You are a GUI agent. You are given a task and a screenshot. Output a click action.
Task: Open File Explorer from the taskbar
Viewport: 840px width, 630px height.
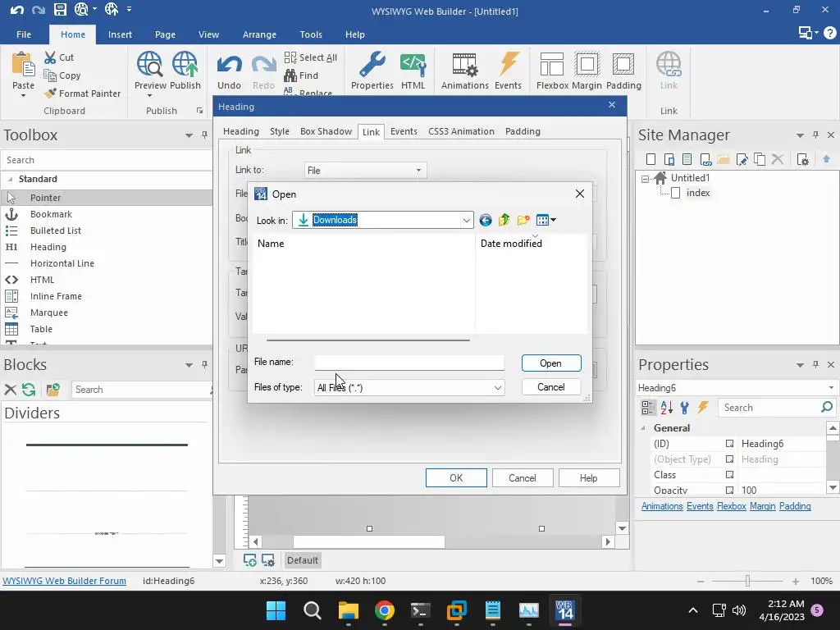coord(348,610)
